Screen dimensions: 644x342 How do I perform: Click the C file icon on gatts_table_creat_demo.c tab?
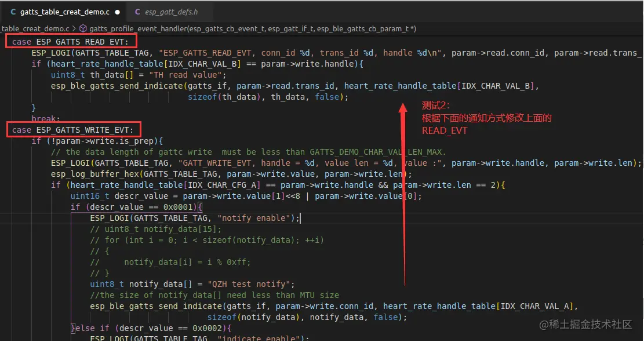13,12
